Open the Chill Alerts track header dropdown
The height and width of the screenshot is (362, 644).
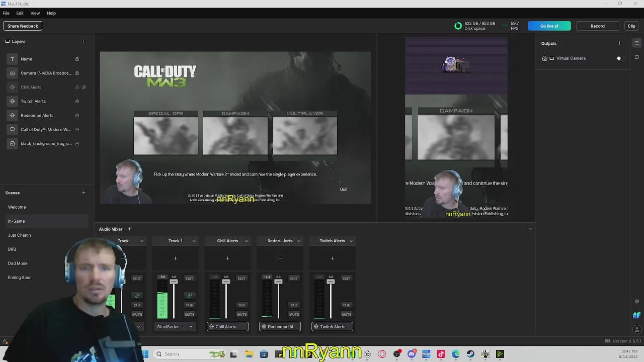tap(246, 241)
